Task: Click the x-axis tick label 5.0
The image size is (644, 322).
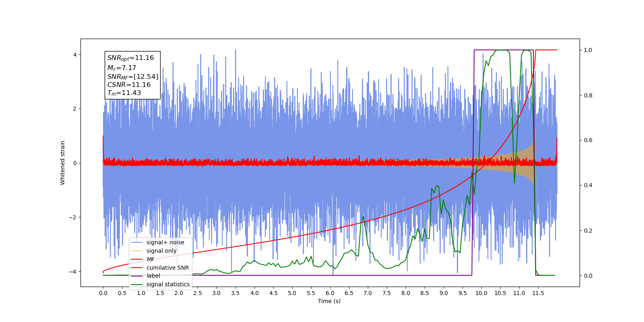Action: pyautogui.click(x=292, y=293)
